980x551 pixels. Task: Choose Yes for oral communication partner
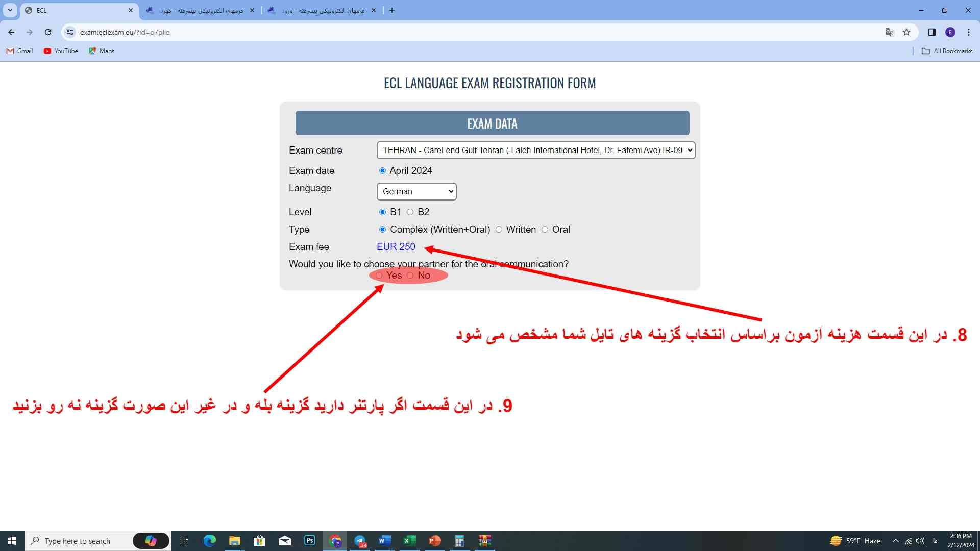click(x=379, y=275)
